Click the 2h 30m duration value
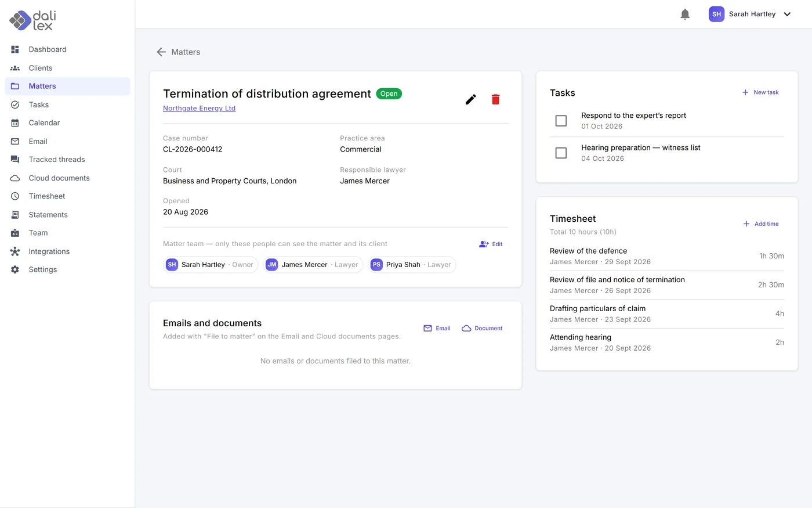 [771, 285]
